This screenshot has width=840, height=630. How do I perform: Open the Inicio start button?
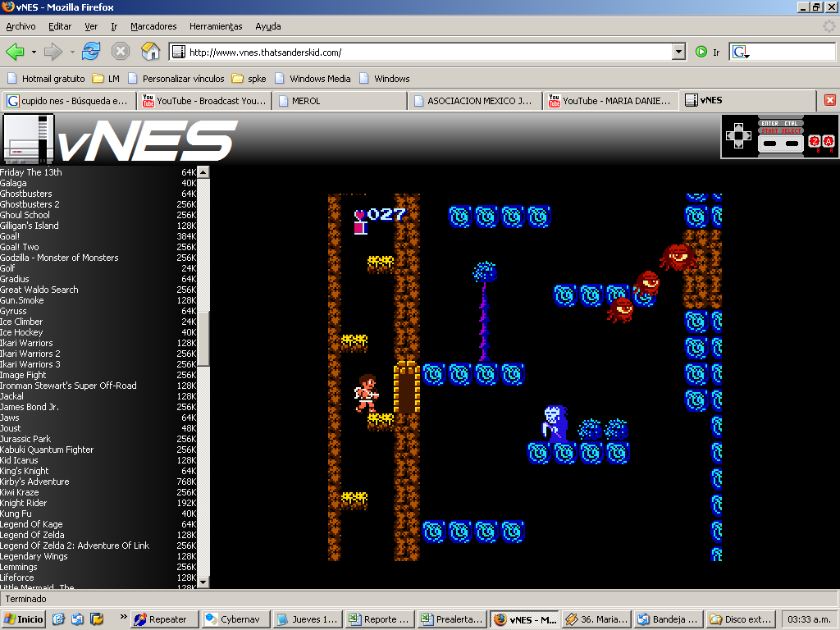point(23,619)
